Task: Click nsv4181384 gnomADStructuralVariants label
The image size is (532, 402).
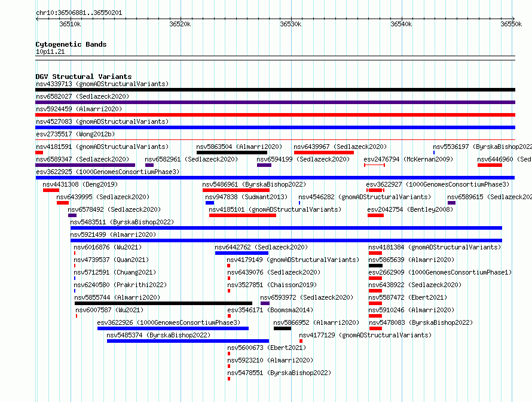Action: pos(435,247)
